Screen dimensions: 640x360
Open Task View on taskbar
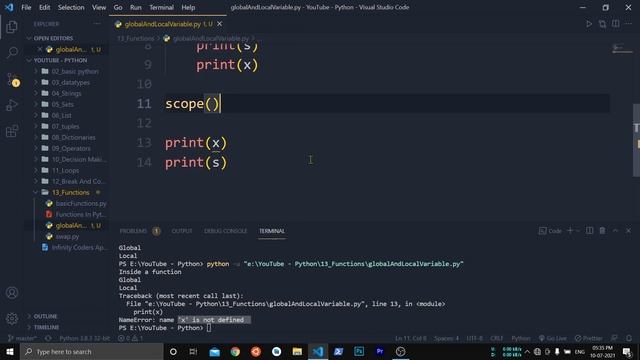point(193,351)
